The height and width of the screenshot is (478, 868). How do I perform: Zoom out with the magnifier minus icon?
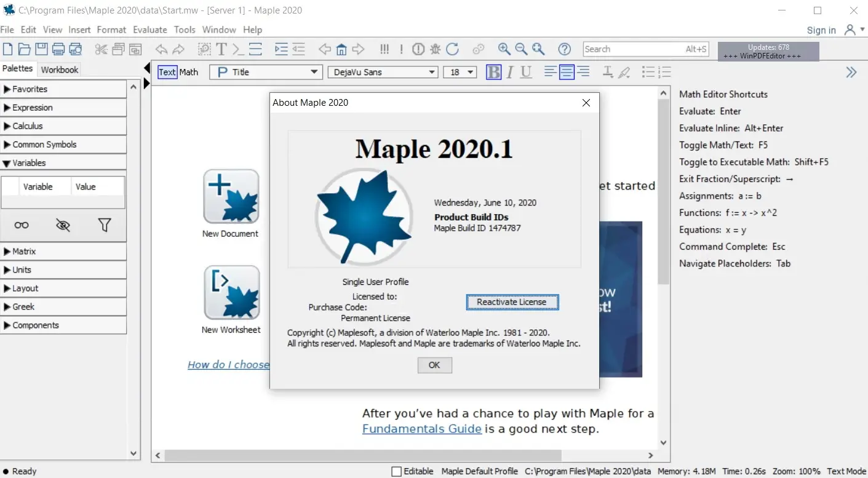click(x=521, y=49)
